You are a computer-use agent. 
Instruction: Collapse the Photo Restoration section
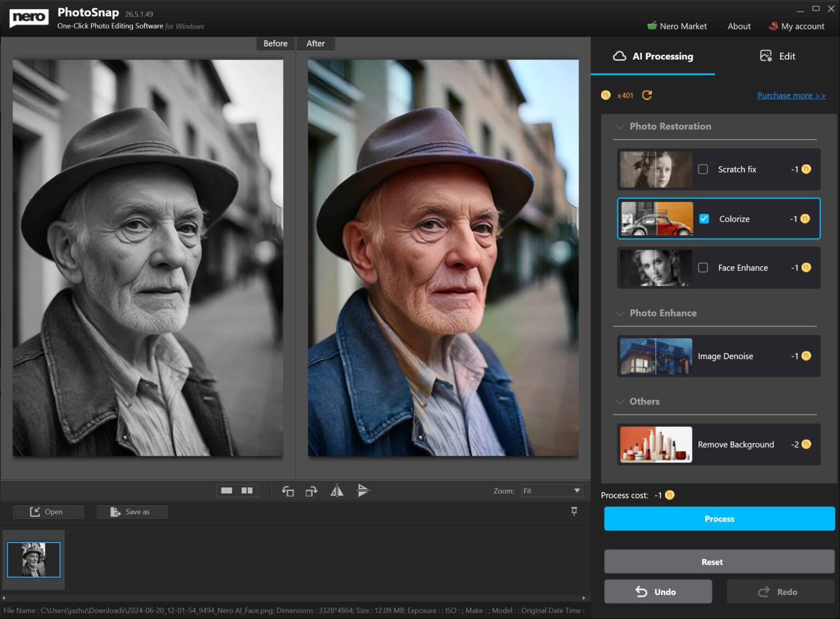[x=620, y=126]
